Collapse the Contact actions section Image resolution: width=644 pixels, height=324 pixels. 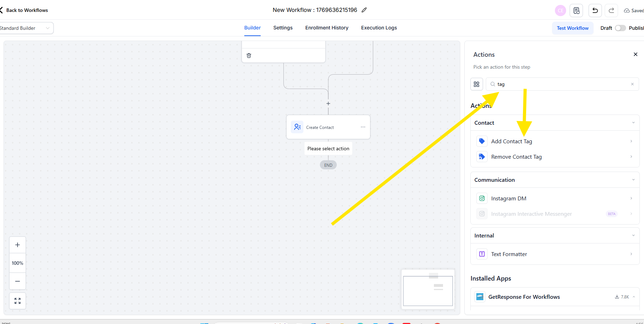click(x=633, y=123)
